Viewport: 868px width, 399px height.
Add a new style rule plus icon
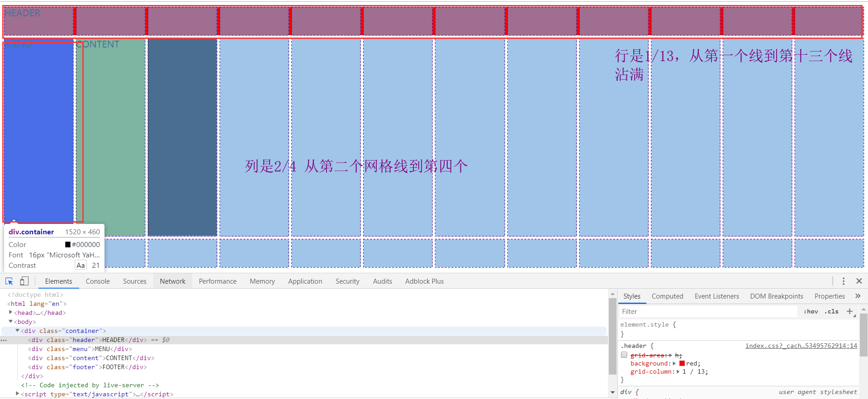tap(849, 311)
